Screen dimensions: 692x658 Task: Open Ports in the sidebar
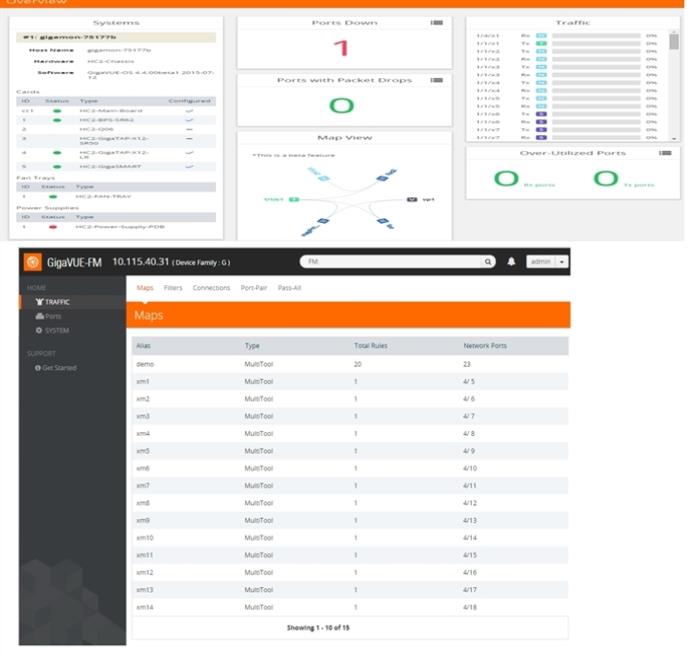point(49,316)
